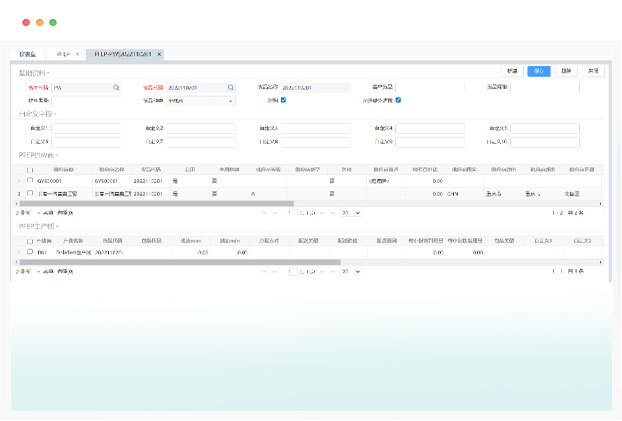
Task: Go to previous page in PFEP生产线 pager
Action: click(x=275, y=272)
